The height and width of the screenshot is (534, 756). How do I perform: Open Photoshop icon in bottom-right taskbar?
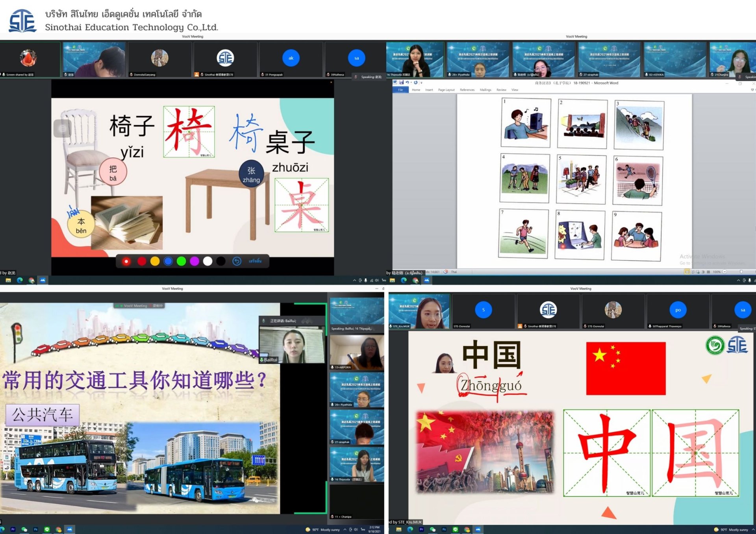(x=444, y=530)
